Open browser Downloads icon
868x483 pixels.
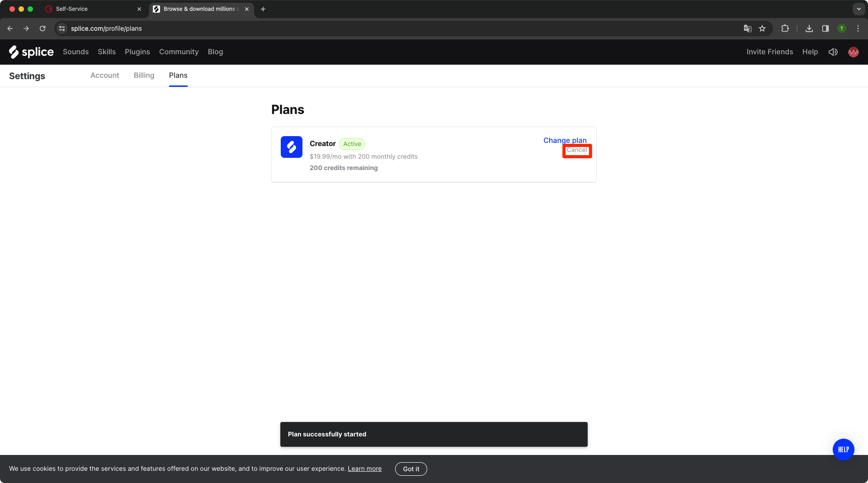click(x=809, y=28)
